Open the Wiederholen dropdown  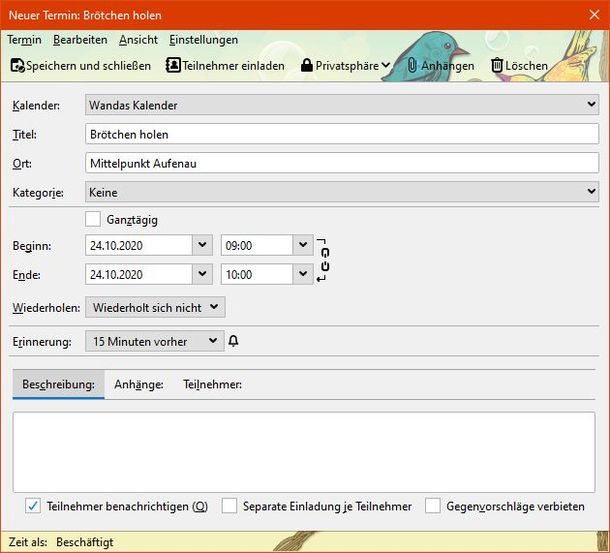pyautogui.click(x=155, y=307)
